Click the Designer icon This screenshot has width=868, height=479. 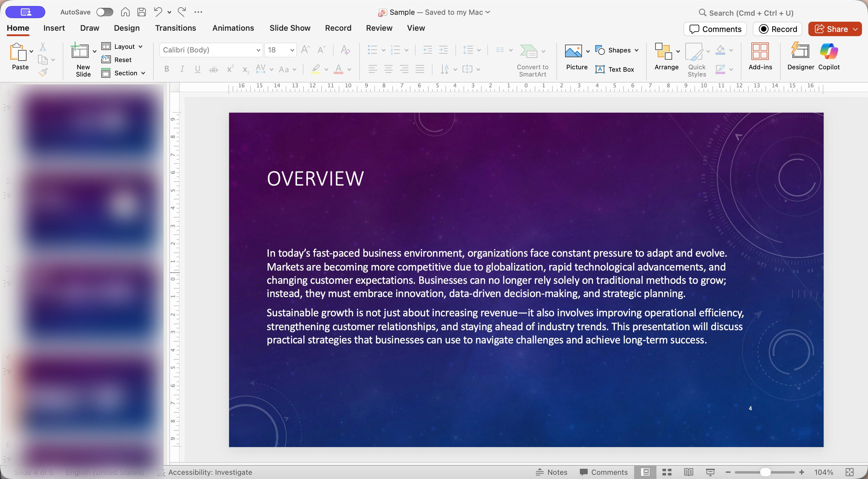[x=800, y=55]
